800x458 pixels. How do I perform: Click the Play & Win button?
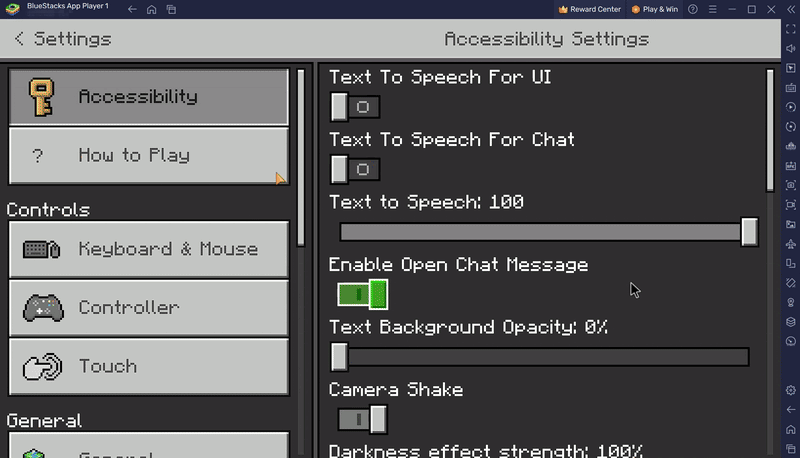pyautogui.click(x=654, y=9)
